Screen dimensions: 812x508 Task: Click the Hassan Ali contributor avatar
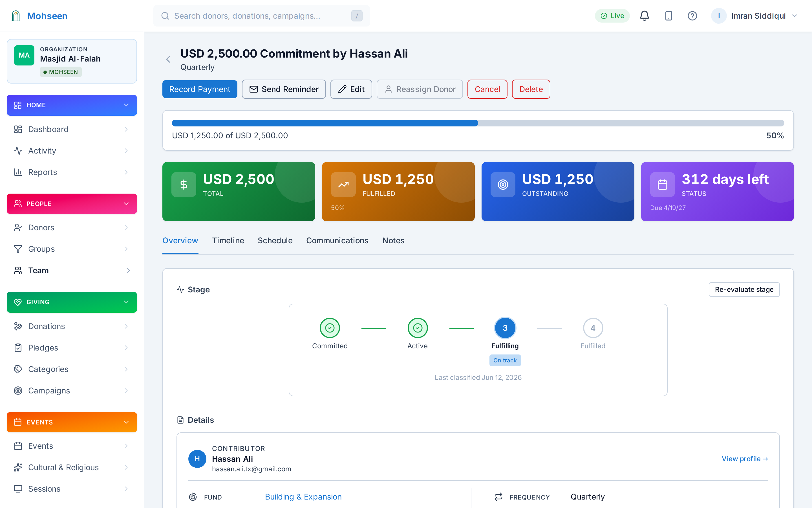(x=197, y=459)
